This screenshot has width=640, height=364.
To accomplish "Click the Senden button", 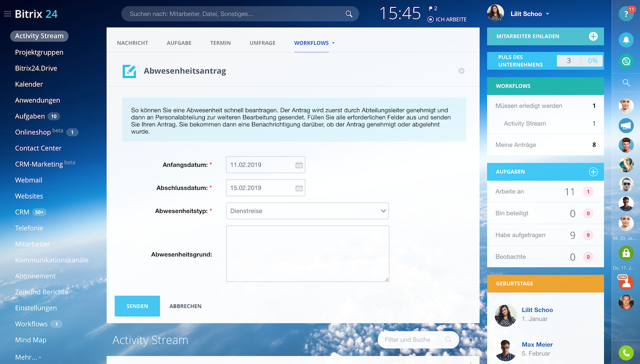I will pos(137,306).
